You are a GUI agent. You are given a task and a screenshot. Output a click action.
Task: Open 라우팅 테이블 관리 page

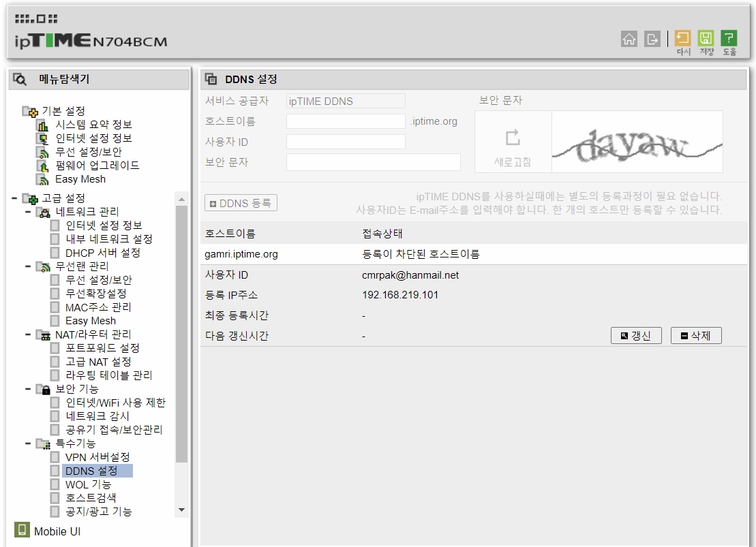point(108,375)
